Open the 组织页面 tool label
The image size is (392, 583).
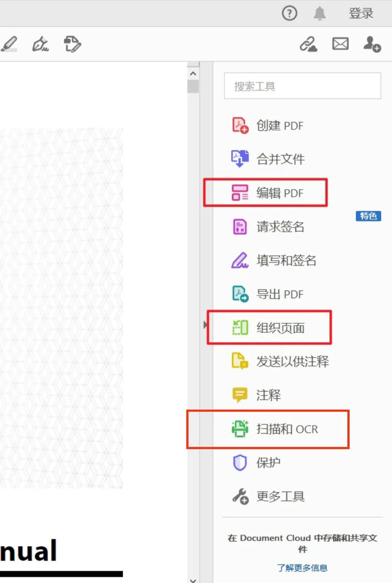pyautogui.click(x=280, y=328)
